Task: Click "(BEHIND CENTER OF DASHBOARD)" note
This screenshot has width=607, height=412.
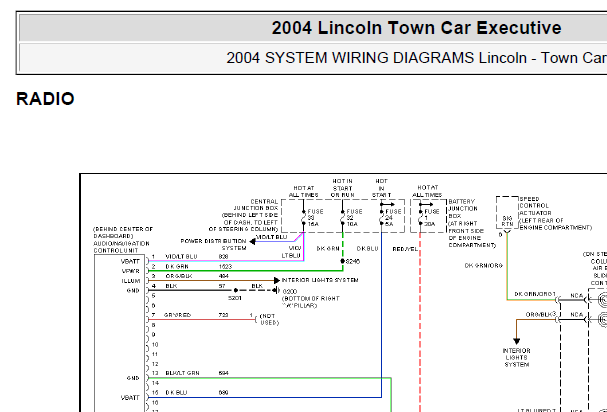Action: tap(123, 232)
